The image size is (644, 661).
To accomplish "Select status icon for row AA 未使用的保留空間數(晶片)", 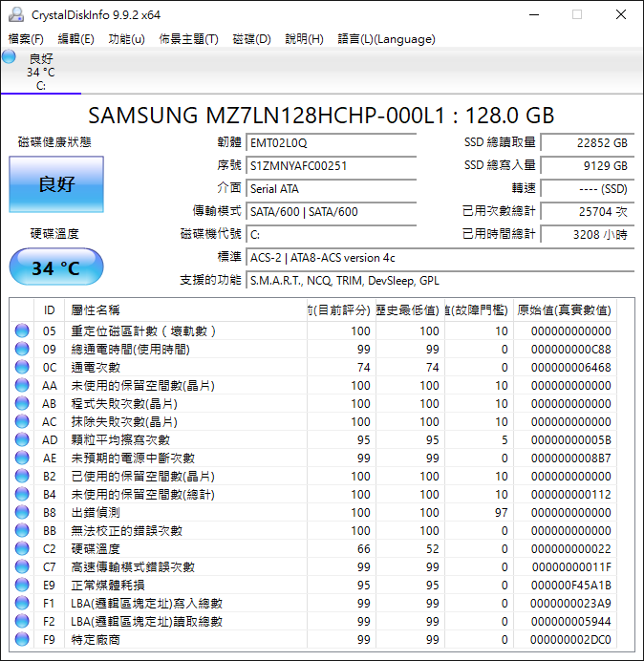I will (22, 385).
